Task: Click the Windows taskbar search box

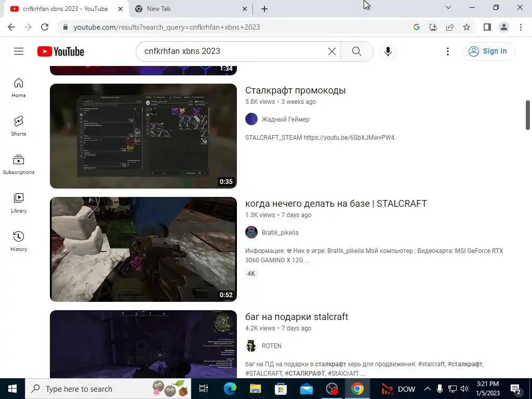Action: click(108, 389)
